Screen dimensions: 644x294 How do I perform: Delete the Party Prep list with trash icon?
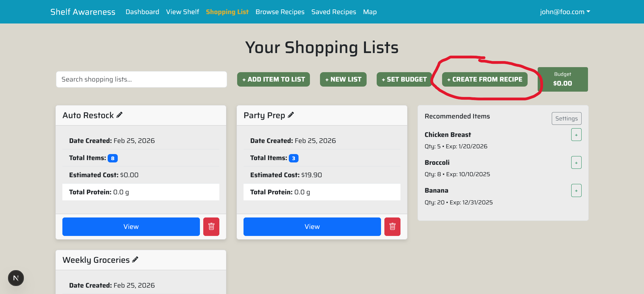(x=392, y=227)
